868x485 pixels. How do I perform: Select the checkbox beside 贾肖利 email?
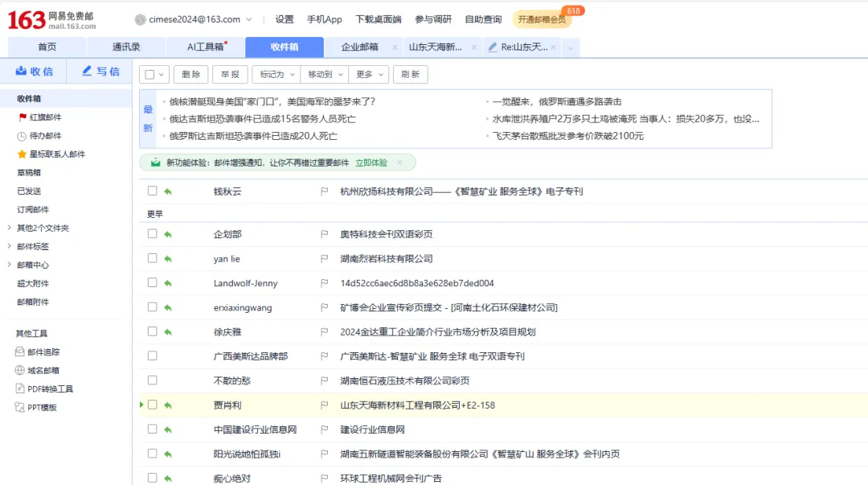tap(153, 405)
